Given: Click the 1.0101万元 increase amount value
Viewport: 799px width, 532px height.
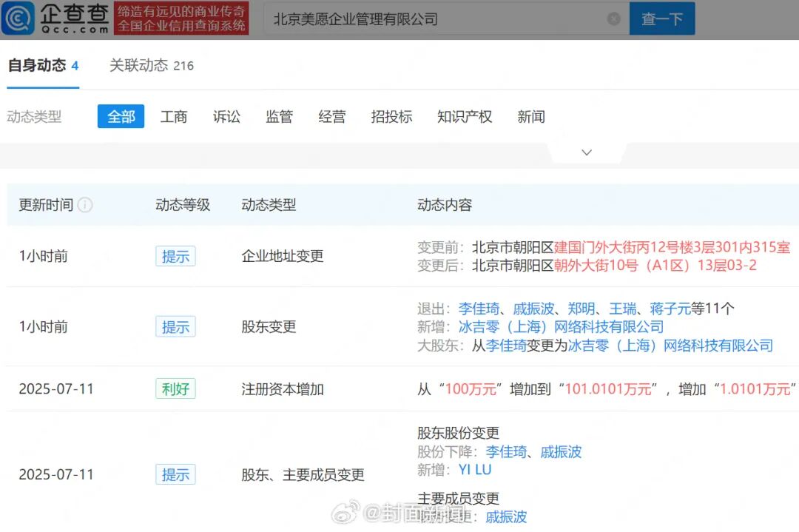Looking at the screenshot, I should (755, 389).
